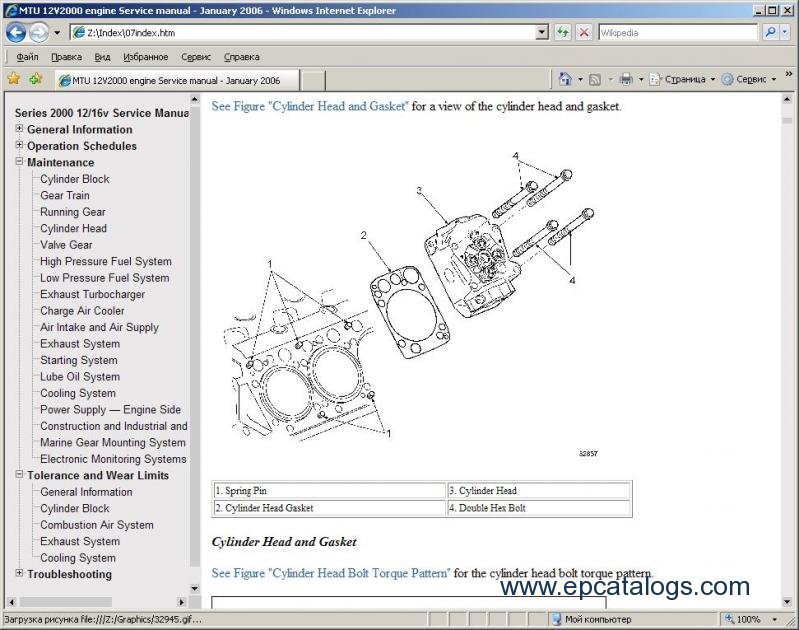Click the Home page icon
Screen dimensions: 799x630
[x=566, y=79]
